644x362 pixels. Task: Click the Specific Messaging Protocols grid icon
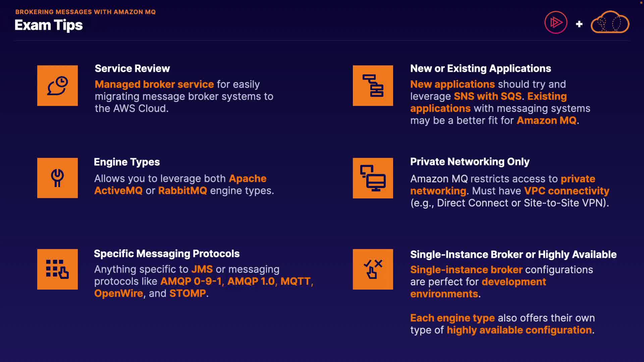(57, 269)
